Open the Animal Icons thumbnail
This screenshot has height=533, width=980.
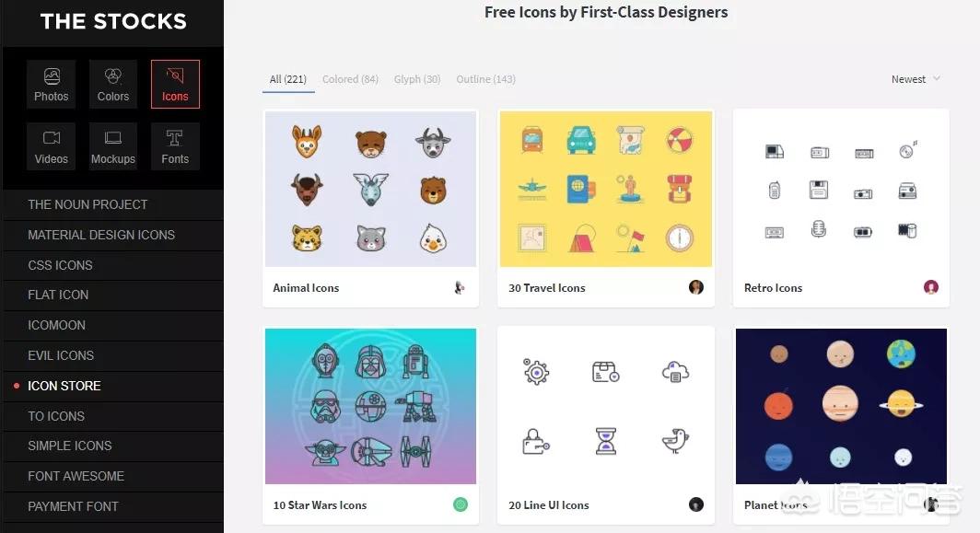370,189
